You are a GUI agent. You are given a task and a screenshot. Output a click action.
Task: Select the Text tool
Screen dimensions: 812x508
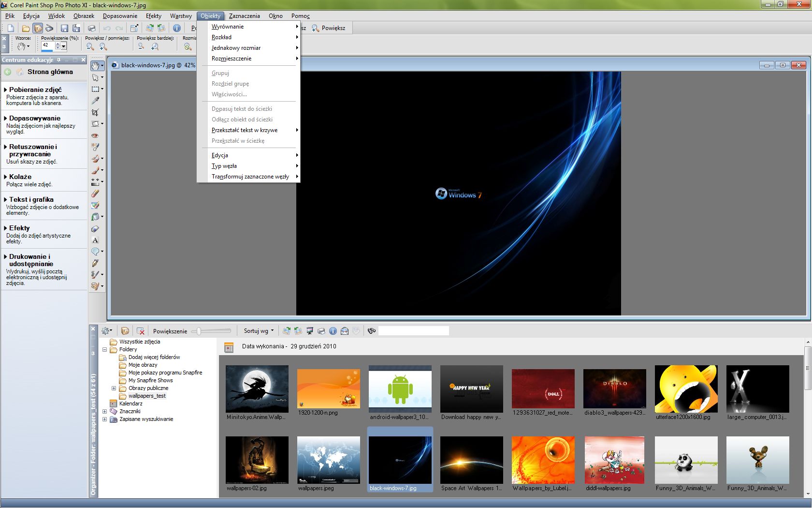[96, 240]
